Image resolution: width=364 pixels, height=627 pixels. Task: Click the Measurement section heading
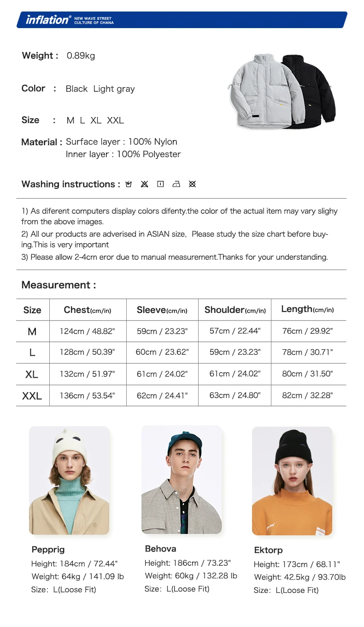click(59, 285)
